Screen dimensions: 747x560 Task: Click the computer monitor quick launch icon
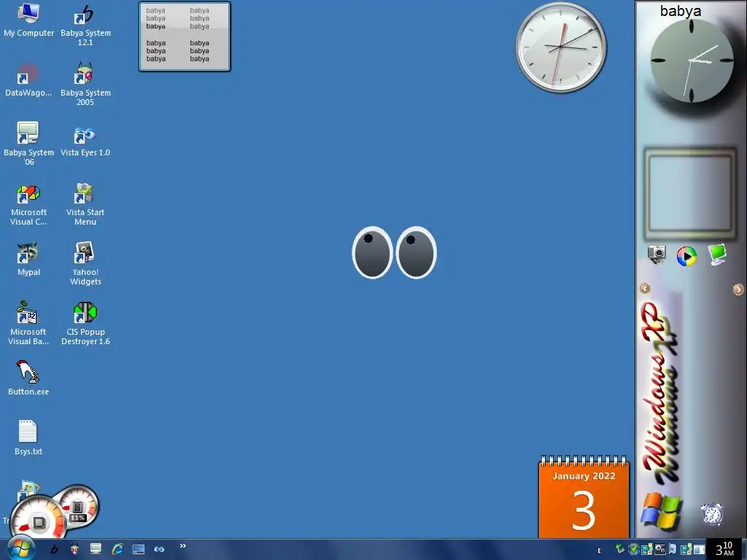pyautogui.click(x=96, y=550)
